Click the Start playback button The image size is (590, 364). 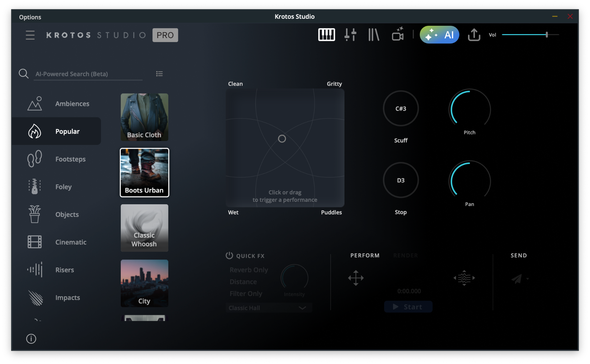408,307
